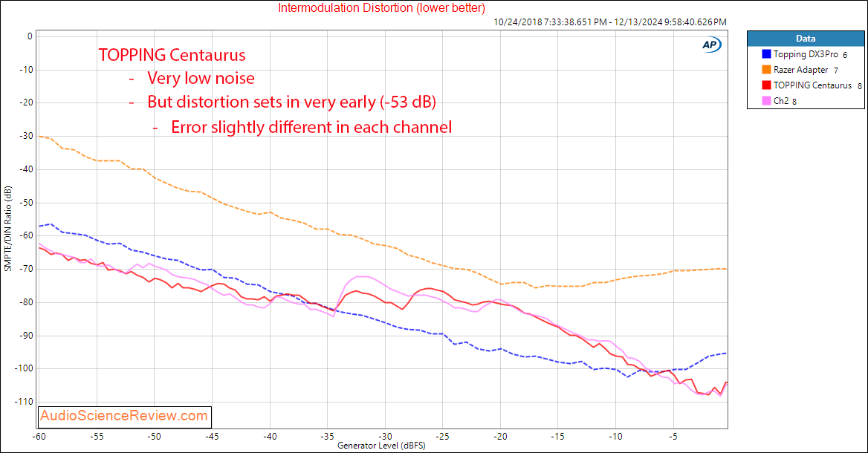Image resolution: width=868 pixels, height=453 pixels.
Task: Click the red TOPPING Centaurus annotation heading
Action: 172,55
